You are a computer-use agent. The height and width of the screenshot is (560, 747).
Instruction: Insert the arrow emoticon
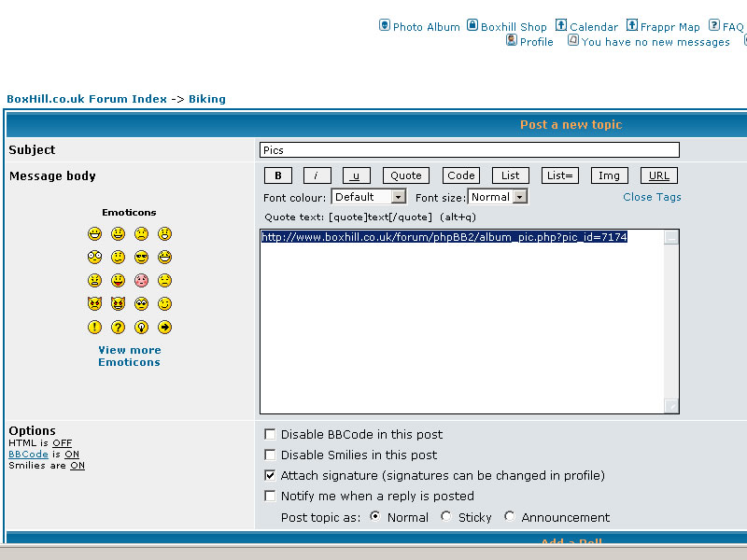[x=164, y=327]
